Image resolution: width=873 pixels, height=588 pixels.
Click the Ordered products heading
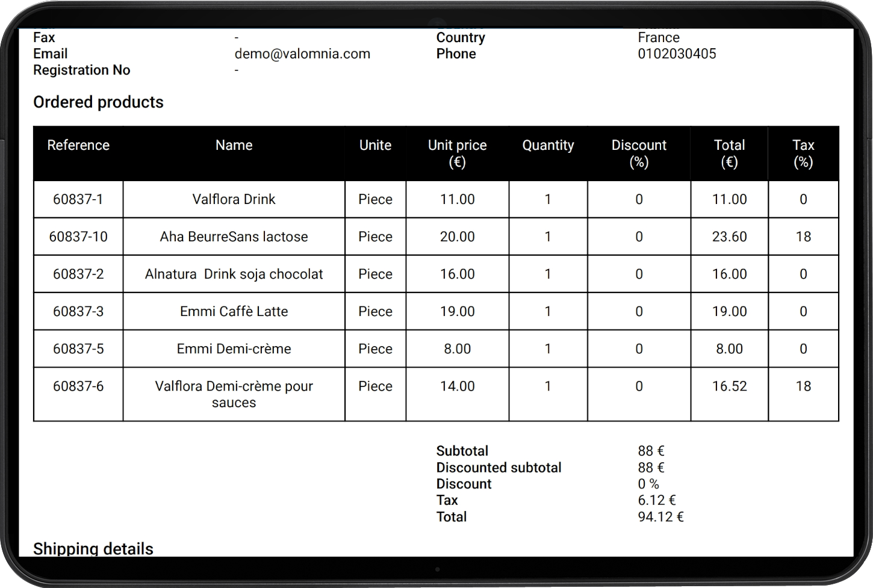coord(98,102)
